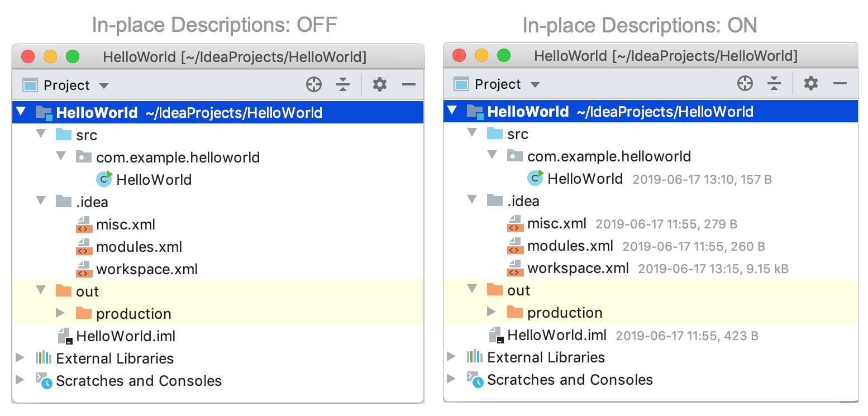Viewport: 868px width, 416px height.
Task: Click HelloWorld class icon in right window
Action: click(536, 178)
